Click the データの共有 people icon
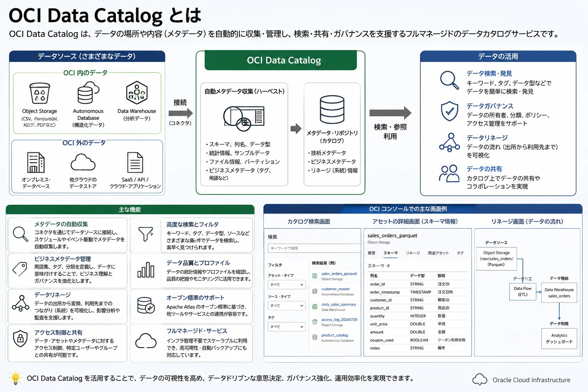 449,173
